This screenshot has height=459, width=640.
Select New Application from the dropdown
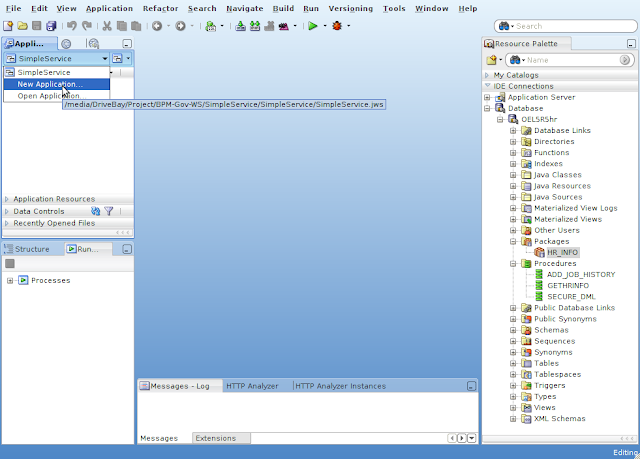point(57,84)
